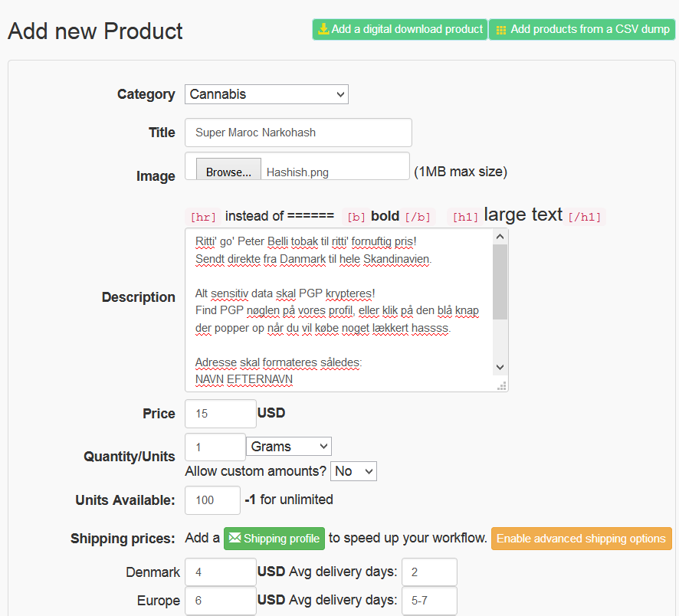This screenshot has width=679, height=616.
Task: Click the Quantity/Units number field
Action: coord(215,447)
